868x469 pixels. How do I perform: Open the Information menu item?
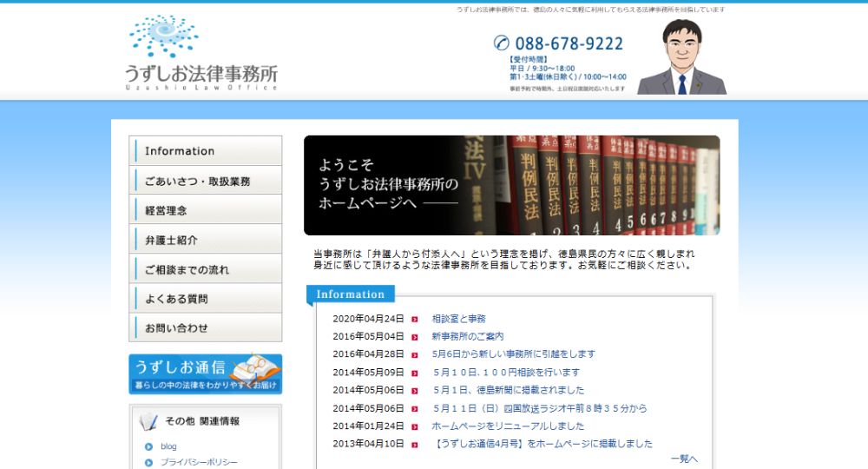point(206,151)
